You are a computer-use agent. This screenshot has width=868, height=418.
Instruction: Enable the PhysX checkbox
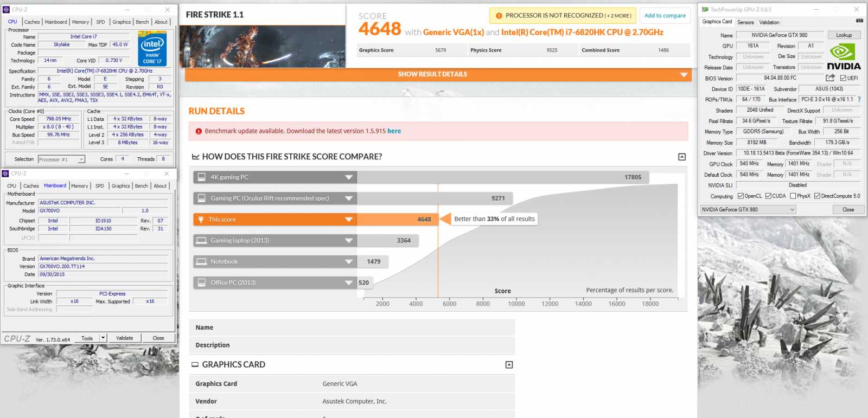tap(793, 196)
